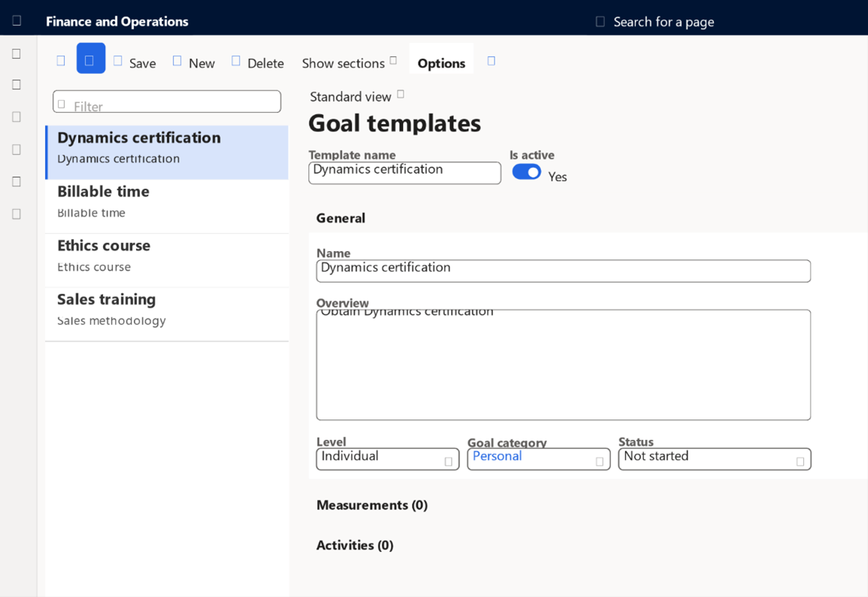Open the app launcher waffle icon
This screenshot has width=868, height=597.
[17, 20]
